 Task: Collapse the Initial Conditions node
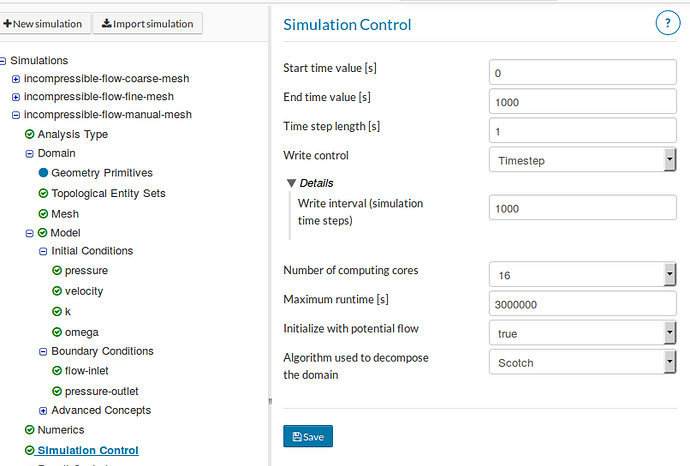point(43,252)
